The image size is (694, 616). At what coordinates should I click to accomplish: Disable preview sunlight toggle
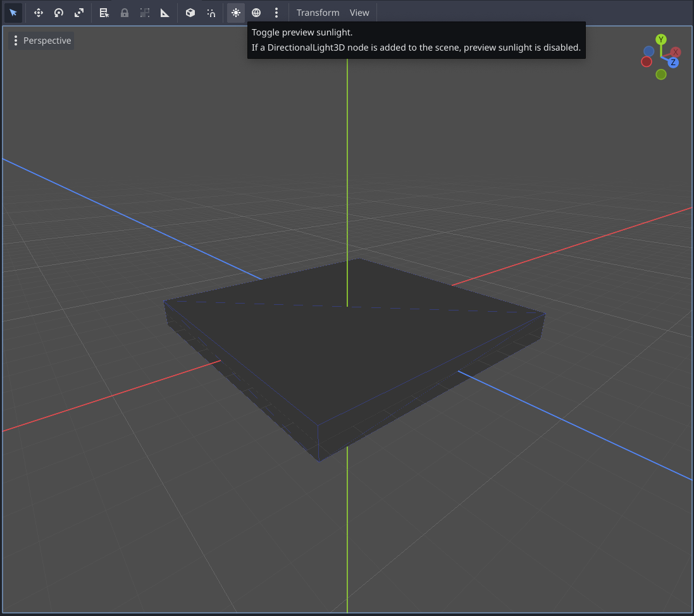point(236,13)
